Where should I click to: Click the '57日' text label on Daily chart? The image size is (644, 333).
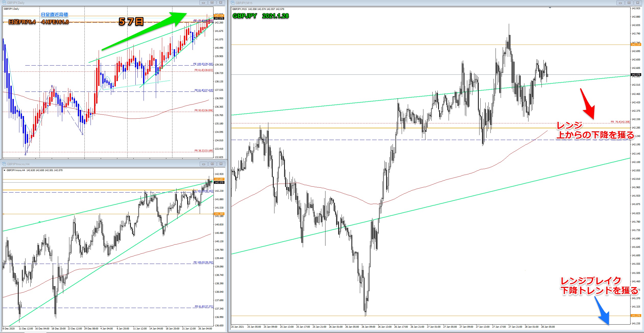(131, 22)
